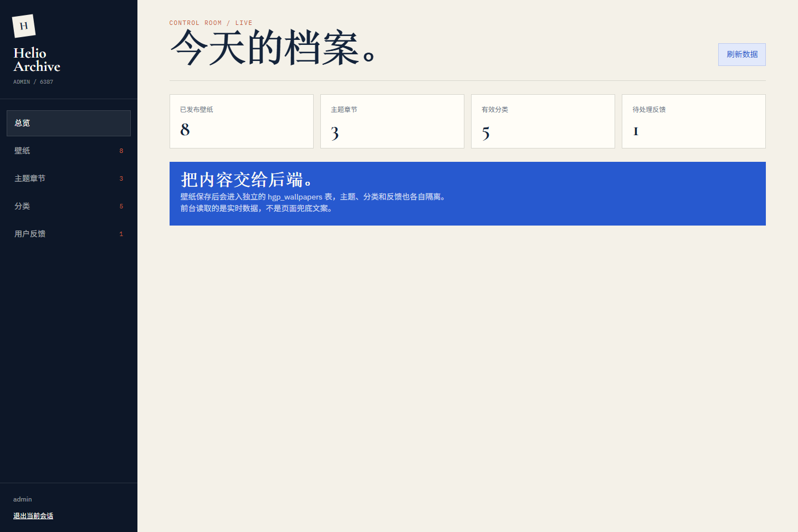Open the 用户反馈 feedback section
798x532 pixels.
click(x=69, y=234)
